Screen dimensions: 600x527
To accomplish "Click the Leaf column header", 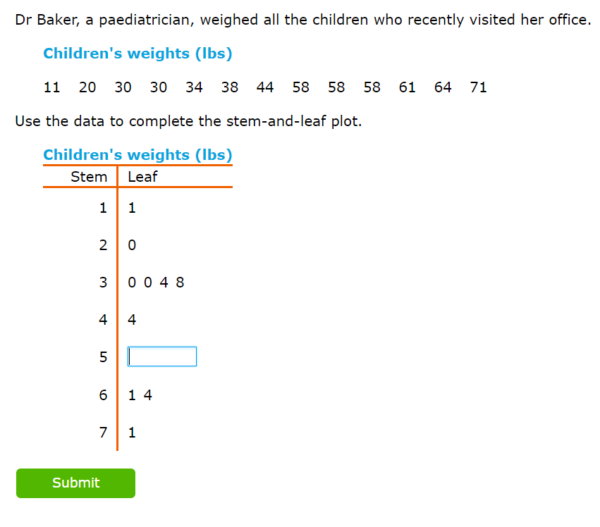I will pyautogui.click(x=143, y=177).
